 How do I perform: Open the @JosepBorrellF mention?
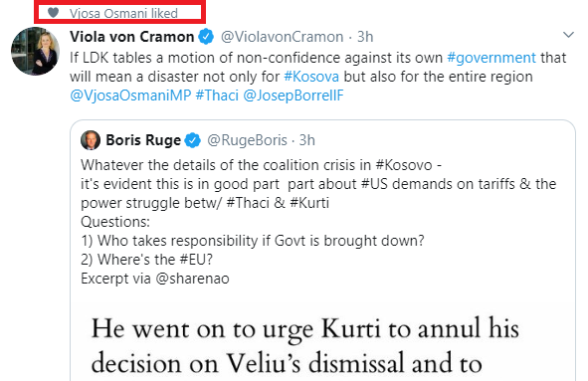[x=294, y=95]
